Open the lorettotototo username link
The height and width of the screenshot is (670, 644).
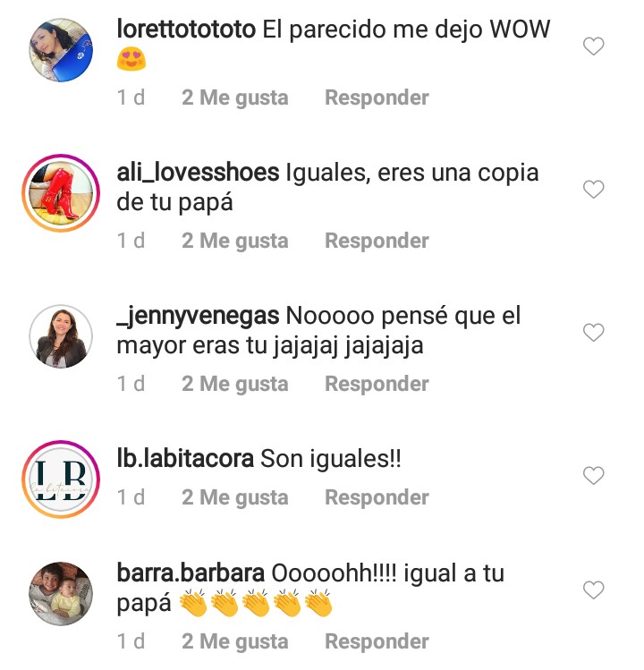coord(186,30)
